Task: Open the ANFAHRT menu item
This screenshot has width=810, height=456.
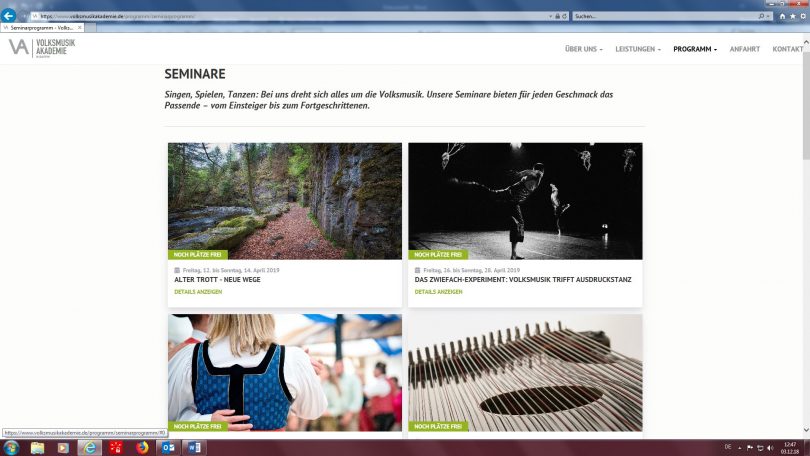Action: point(745,49)
